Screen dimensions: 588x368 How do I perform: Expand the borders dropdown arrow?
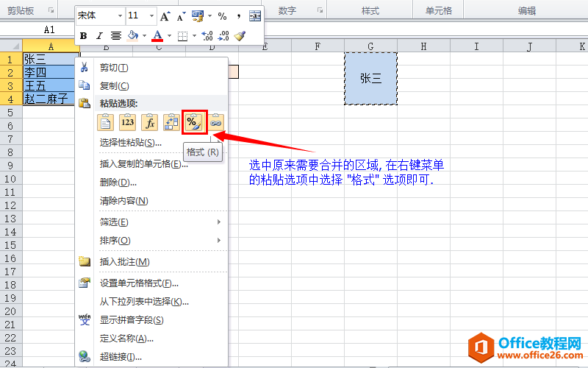pyautogui.click(x=194, y=35)
